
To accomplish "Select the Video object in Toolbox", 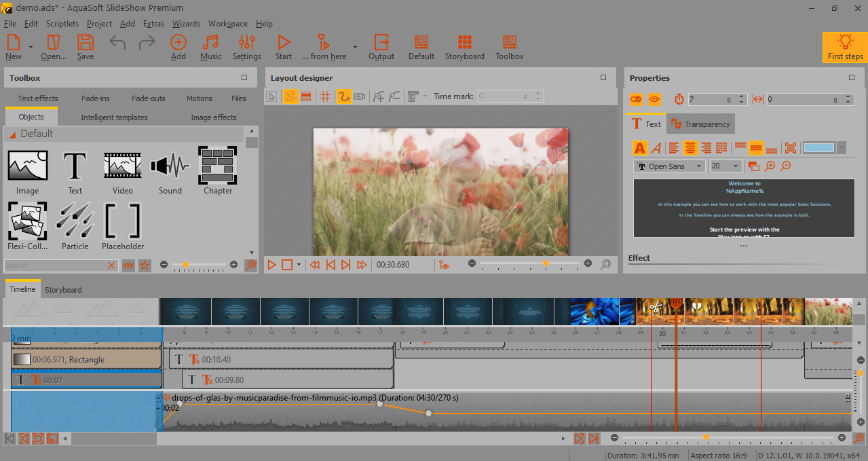I will pos(123,172).
